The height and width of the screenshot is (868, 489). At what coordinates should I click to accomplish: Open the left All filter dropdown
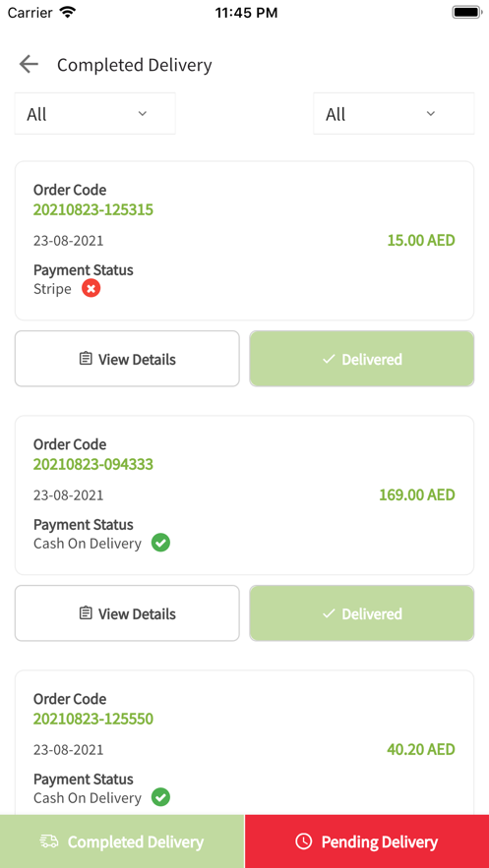pyautogui.click(x=94, y=113)
